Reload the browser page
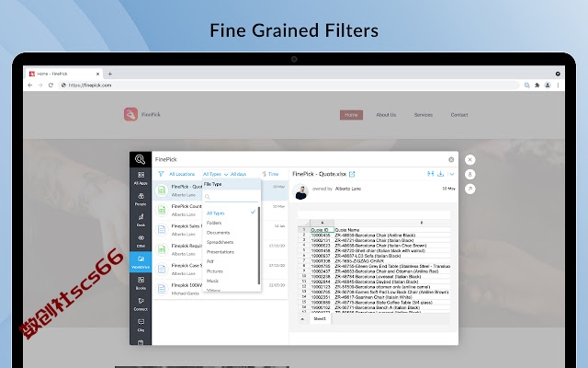The width and height of the screenshot is (588, 368). pyautogui.click(x=51, y=86)
